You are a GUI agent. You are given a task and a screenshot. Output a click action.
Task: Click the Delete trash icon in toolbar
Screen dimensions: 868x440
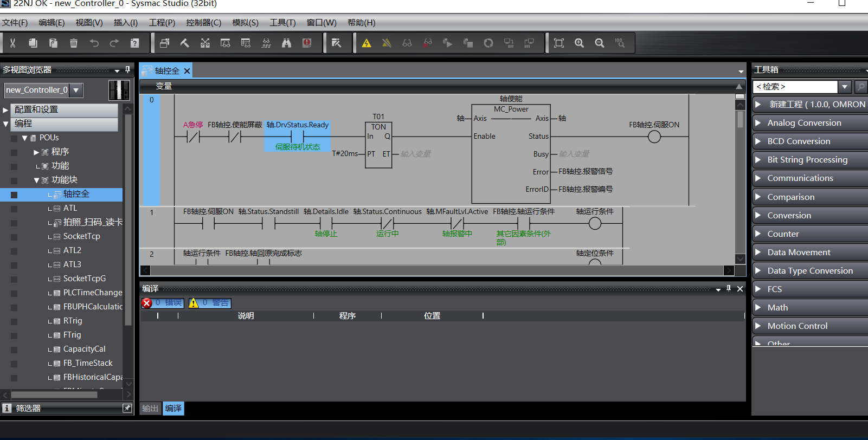[x=74, y=43]
